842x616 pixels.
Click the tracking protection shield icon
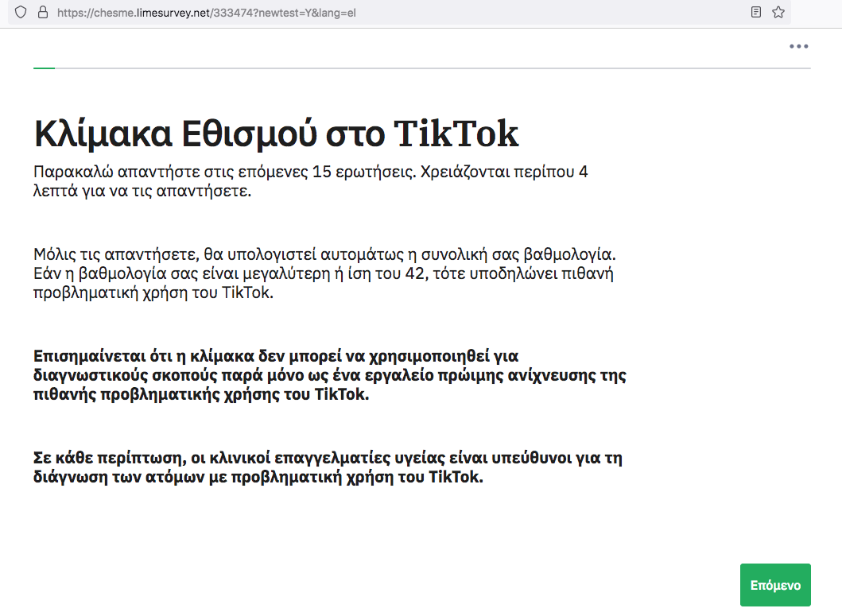click(21, 13)
